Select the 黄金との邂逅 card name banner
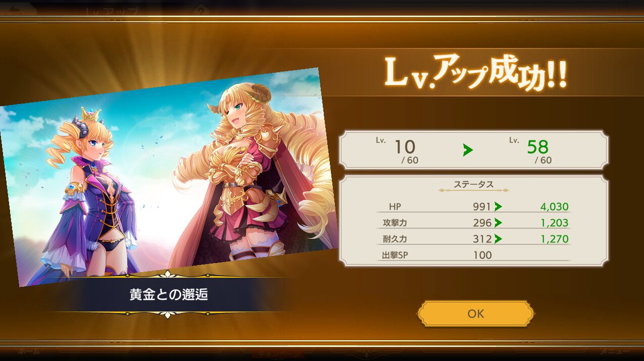Screen dimensions: 644x361 168,295
